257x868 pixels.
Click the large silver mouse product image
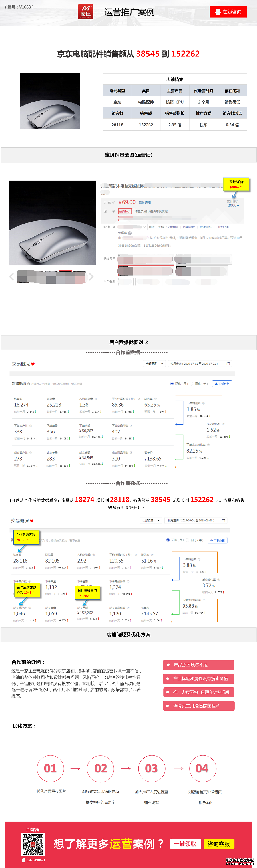click(x=52, y=223)
